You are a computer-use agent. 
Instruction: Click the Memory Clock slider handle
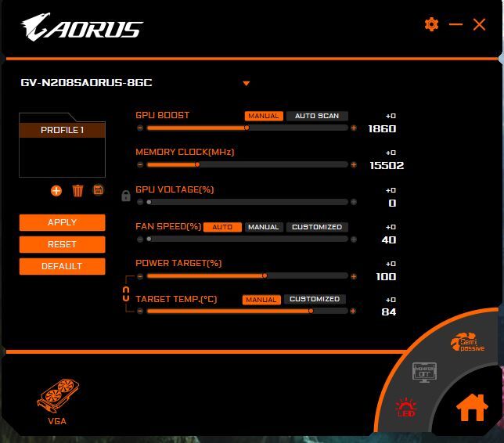point(197,164)
